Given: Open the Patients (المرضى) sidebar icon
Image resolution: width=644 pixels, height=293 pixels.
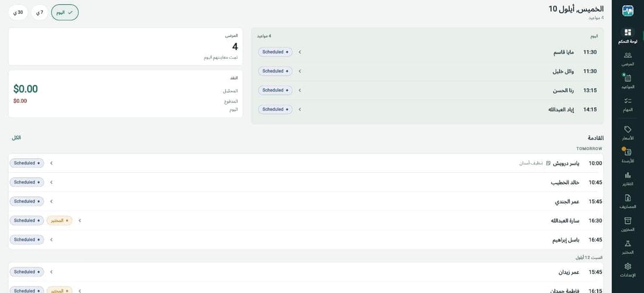Looking at the screenshot, I should coord(628,56).
